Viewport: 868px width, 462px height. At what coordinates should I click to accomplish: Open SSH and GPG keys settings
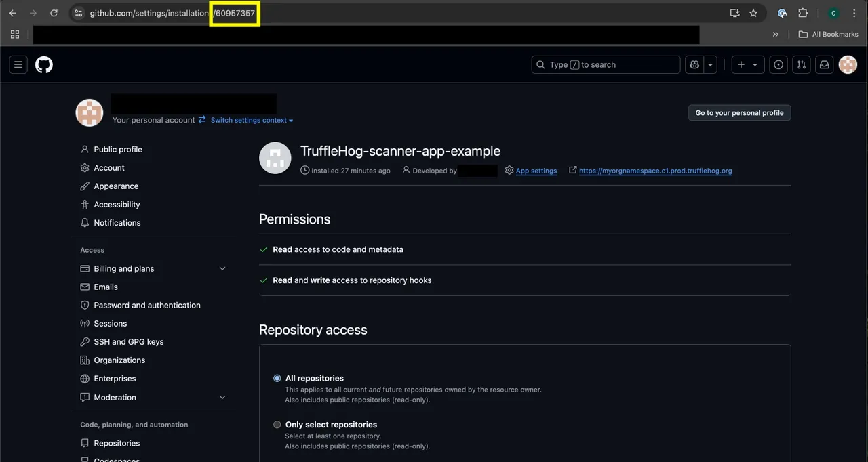(128, 341)
